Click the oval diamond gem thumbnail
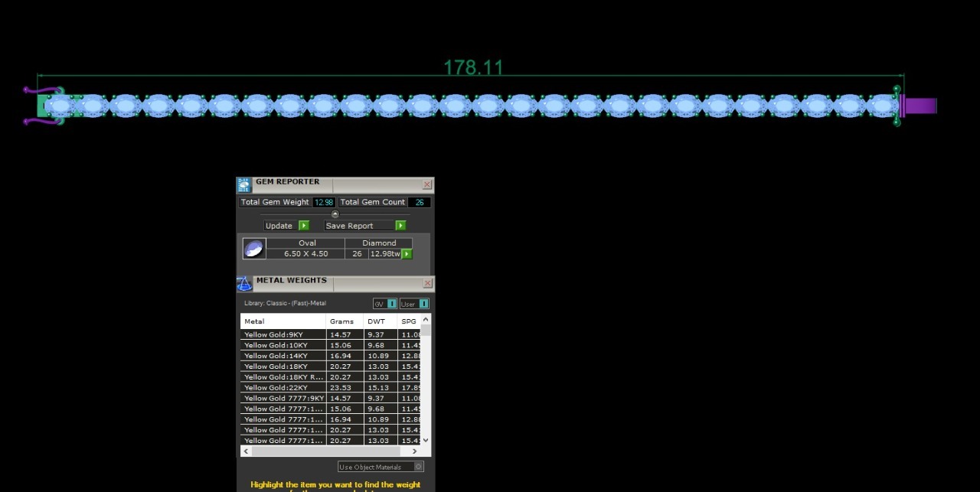The image size is (980, 492). pos(254,249)
